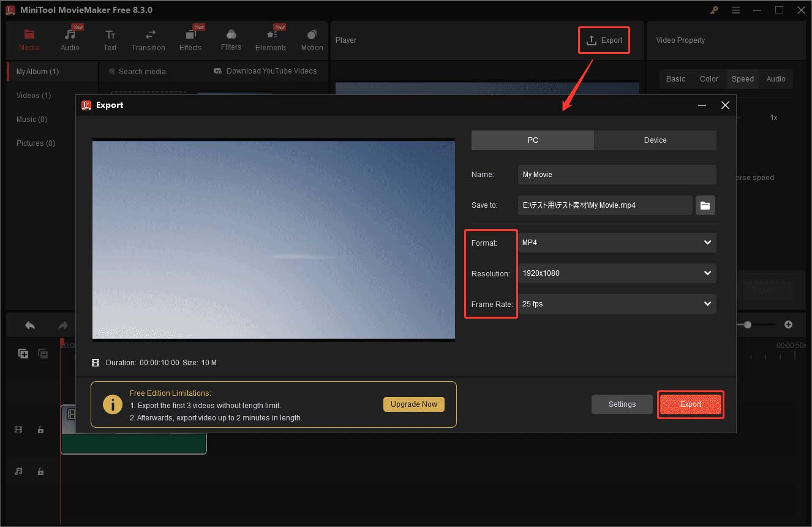This screenshot has height=527, width=812.
Task: Toggle the lock on the audio track
Action: click(x=40, y=471)
